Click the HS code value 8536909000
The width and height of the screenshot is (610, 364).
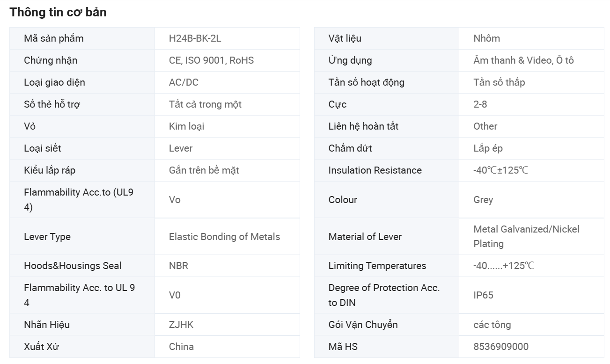pyautogui.click(x=501, y=347)
